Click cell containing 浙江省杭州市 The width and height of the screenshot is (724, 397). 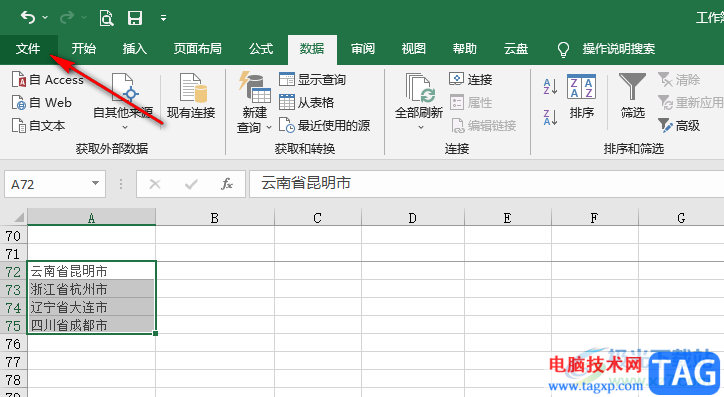tap(91, 289)
